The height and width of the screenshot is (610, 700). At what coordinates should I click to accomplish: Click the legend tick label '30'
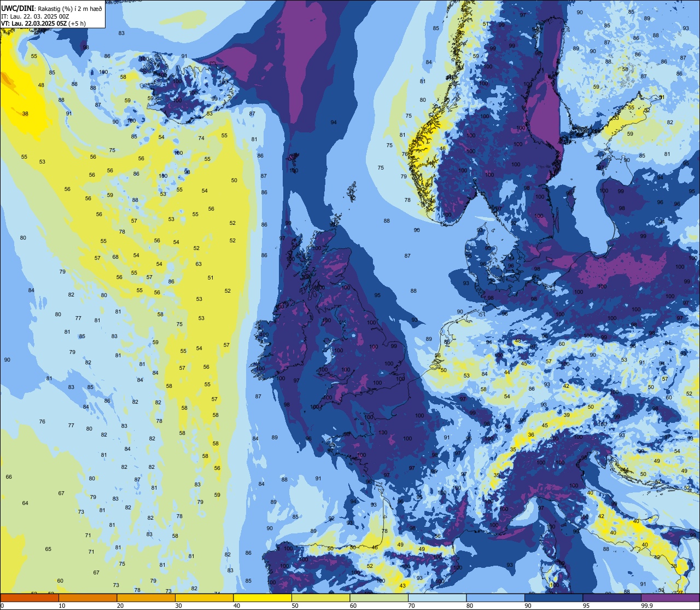[178, 606]
